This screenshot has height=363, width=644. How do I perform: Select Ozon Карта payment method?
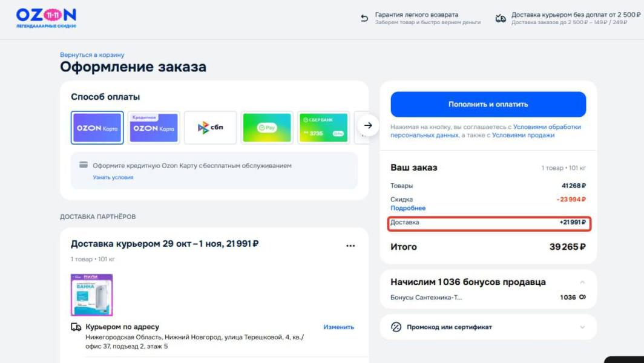pyautogui.click(x=97, y=128)
